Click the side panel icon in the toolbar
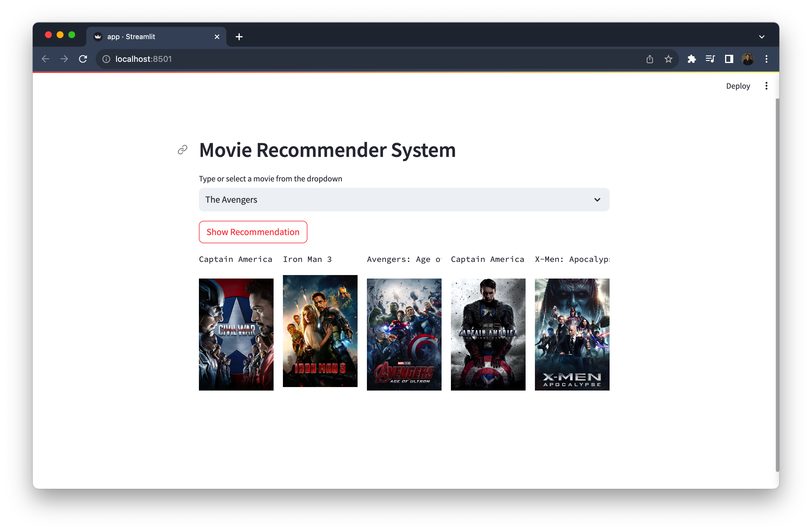Image resolution: width=812 pixels, height=532 pixels. point(729,59)
